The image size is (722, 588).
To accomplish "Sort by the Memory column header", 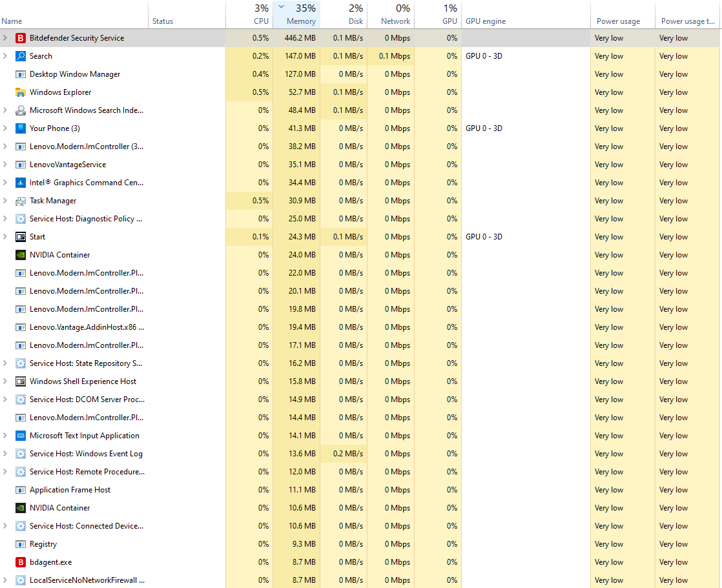I will coord(296,15).
